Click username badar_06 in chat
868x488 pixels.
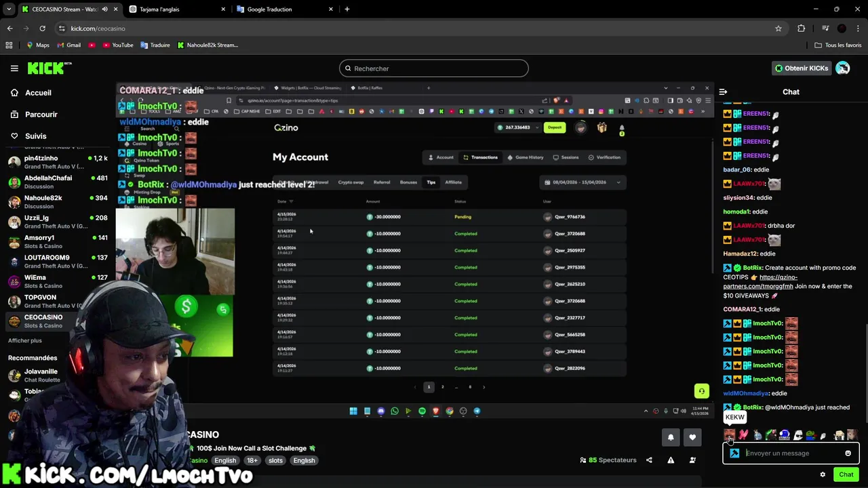[x=737, y=169]
